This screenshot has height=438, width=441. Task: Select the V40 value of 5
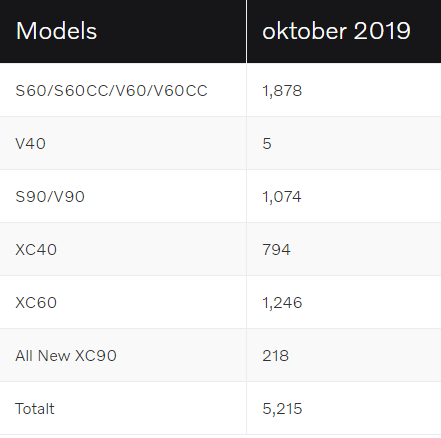pyautogui.click(x=267, y=144)
